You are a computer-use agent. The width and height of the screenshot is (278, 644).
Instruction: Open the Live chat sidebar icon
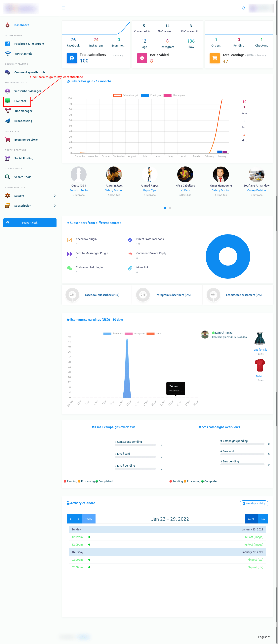pyautogui.click(x=8, y=101)
